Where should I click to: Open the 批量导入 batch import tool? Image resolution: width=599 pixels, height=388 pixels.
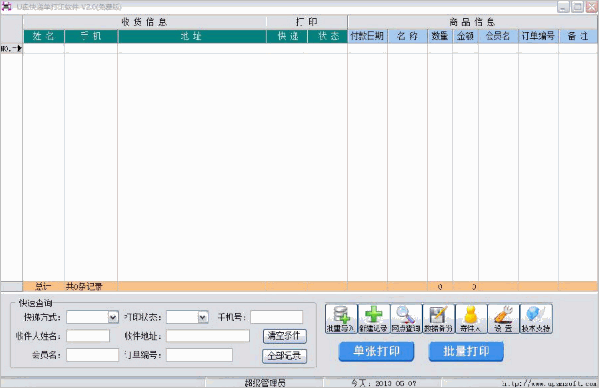pyautogui.click(x=341, y=318)
